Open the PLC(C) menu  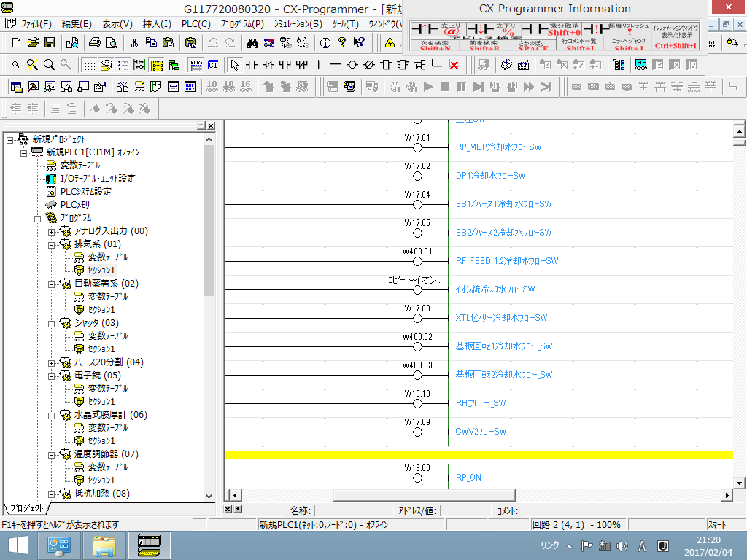[x=196, y=23]
